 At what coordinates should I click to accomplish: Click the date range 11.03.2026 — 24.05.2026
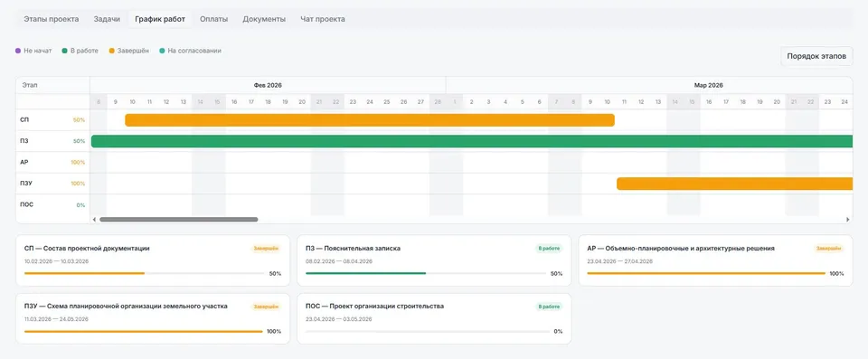56,319
